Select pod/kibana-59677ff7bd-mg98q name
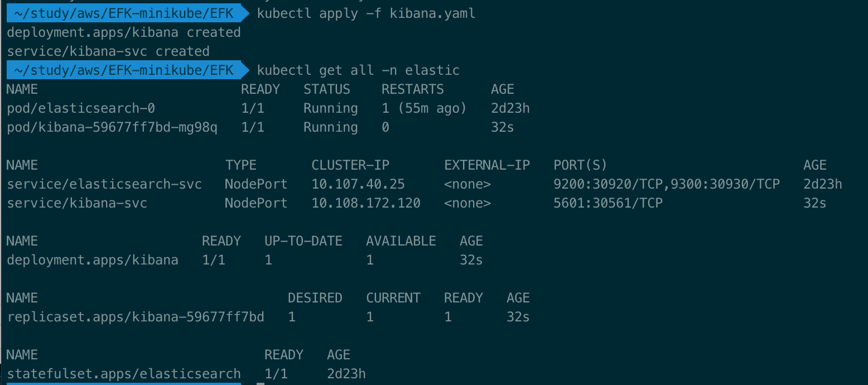The height and width of the screenshot is (385, 868). point(112,127)
